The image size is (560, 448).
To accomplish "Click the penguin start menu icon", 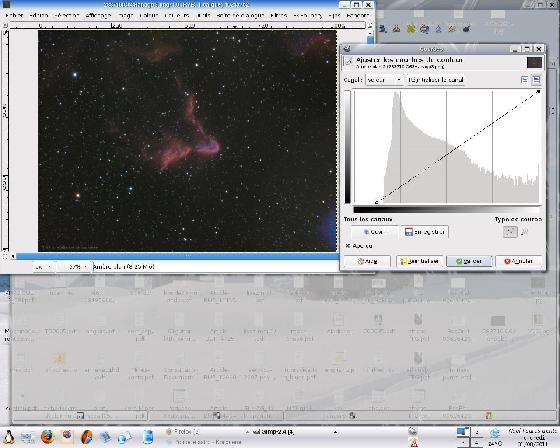I will click(8, 437).
